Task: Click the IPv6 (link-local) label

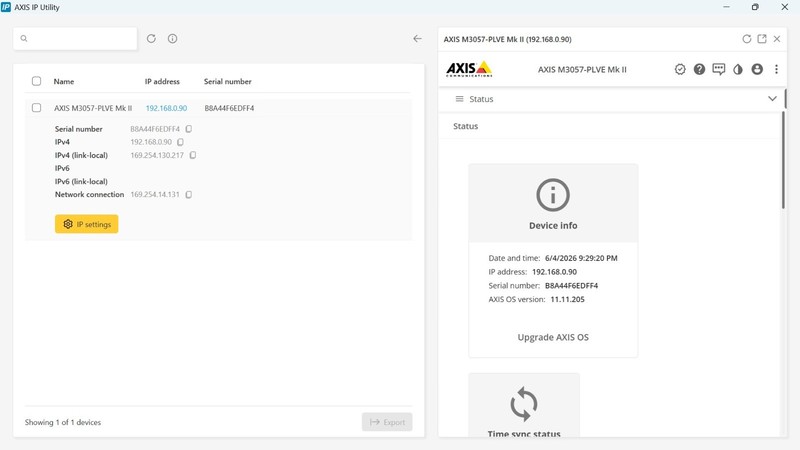Action: (81, 182)
